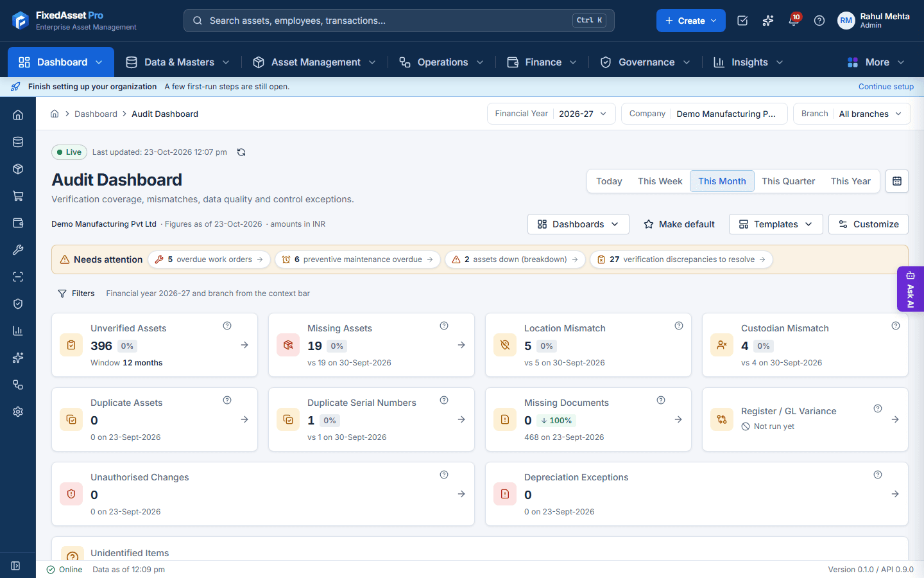Open Register / GL Variance card arrow
Screen dimensions: 924x578
click(895, 419)
